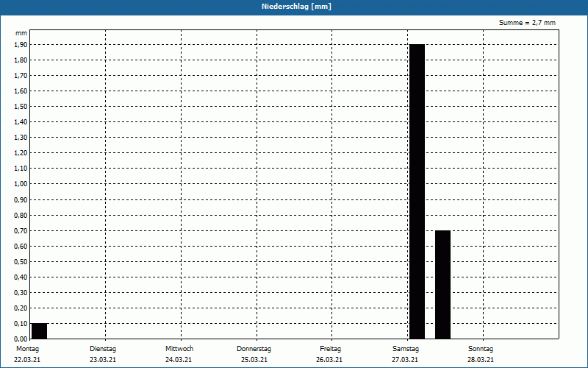The width and height of the screenshot is (588, 368).
Task: Click the date 25.03.21
Action: [x=254, y=359]
